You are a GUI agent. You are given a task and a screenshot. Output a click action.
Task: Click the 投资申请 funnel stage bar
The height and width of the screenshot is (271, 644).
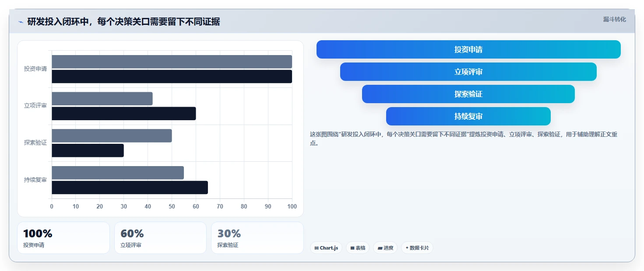468,49
